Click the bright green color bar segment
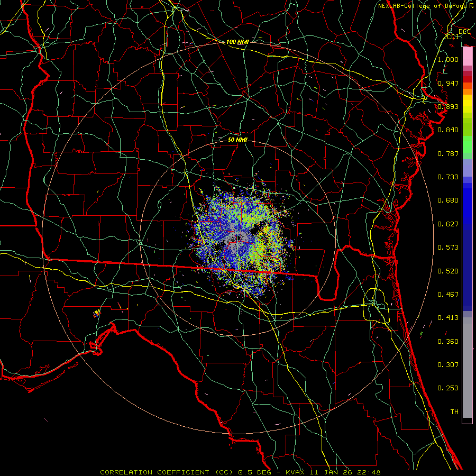The height and width of the screenshot is (476, 476). [467, 144]
